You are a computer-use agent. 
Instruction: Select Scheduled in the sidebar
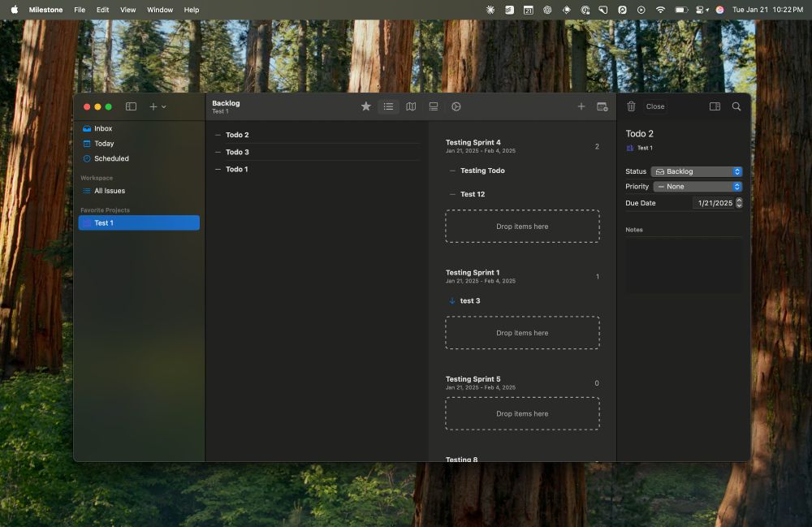coord(139,158)
